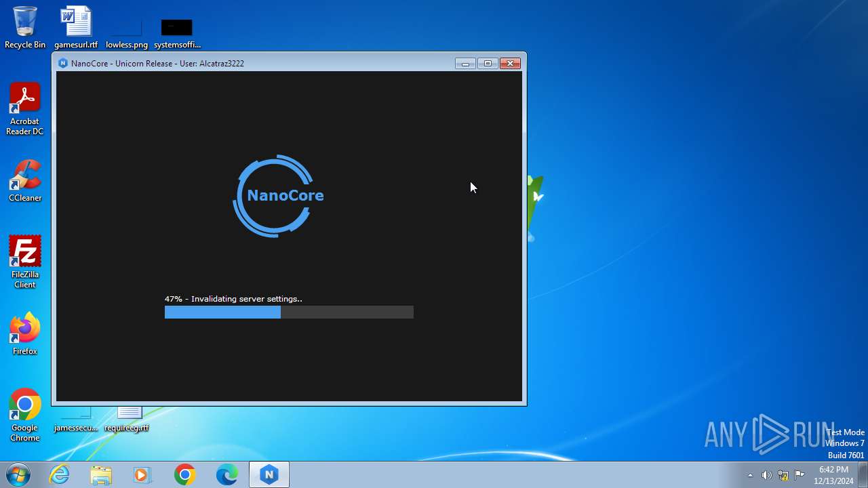Image resolution: width=868 pixels, height=488 pixels.
Task: Launch Firefox desktop shortcut
Action: (x=25, y=333)
